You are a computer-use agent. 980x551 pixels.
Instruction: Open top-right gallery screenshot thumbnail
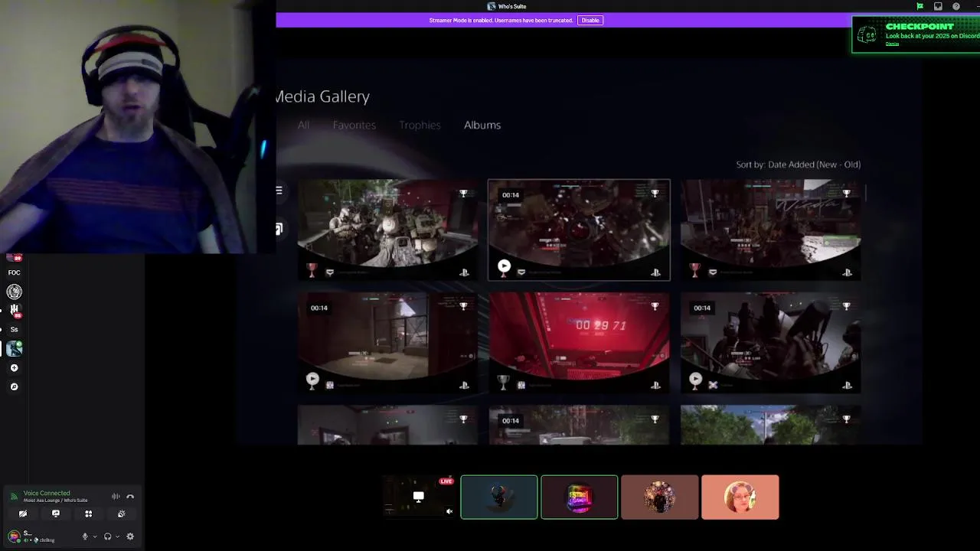coord(771,230)
